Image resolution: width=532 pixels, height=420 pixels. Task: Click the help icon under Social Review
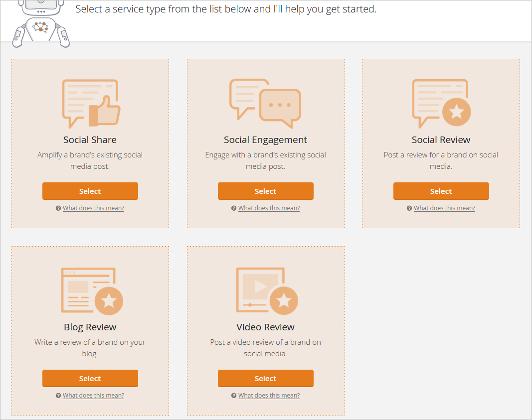(x=409, y=208)
